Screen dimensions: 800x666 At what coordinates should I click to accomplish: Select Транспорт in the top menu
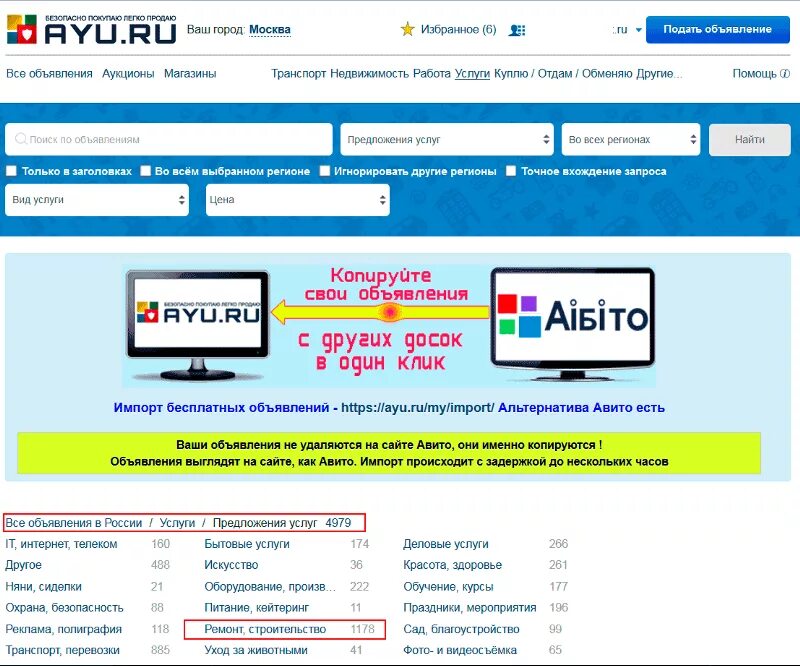298,73
